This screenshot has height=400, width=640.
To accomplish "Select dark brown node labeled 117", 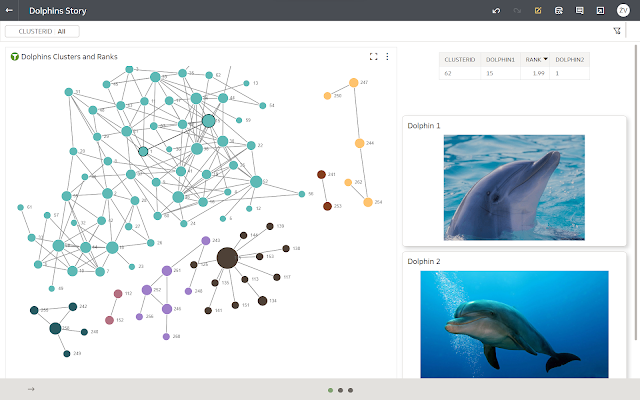I will click(277, 277).
